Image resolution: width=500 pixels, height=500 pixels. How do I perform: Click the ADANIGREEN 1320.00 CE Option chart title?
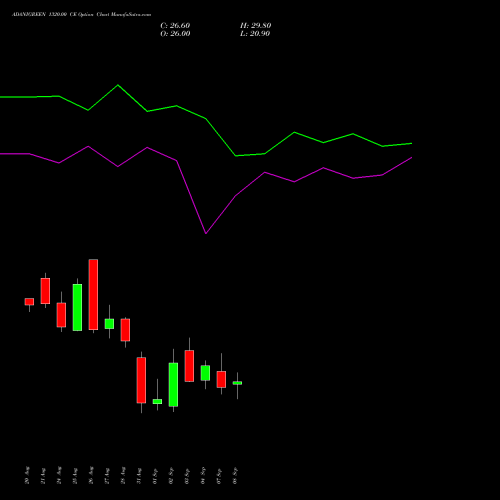point(82,15)
